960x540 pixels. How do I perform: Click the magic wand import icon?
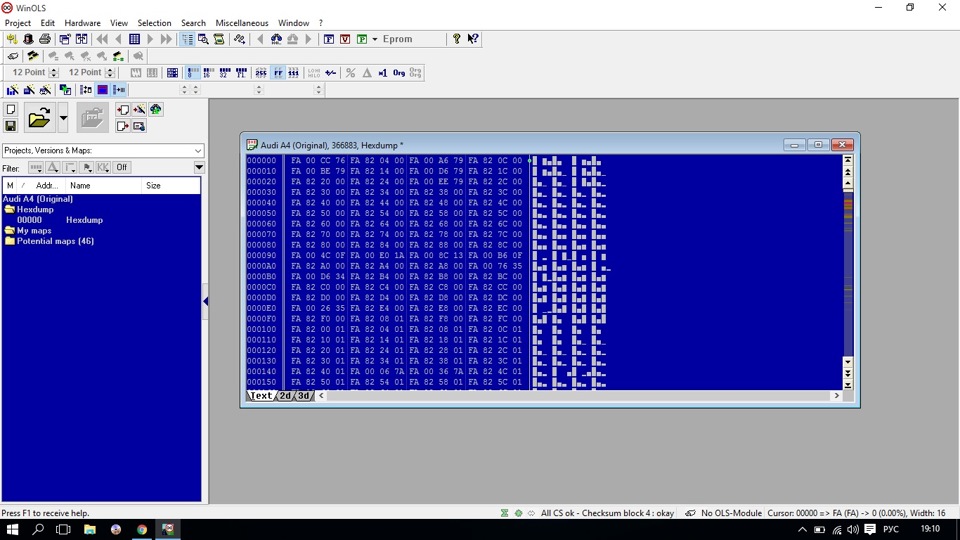(139, 110)
